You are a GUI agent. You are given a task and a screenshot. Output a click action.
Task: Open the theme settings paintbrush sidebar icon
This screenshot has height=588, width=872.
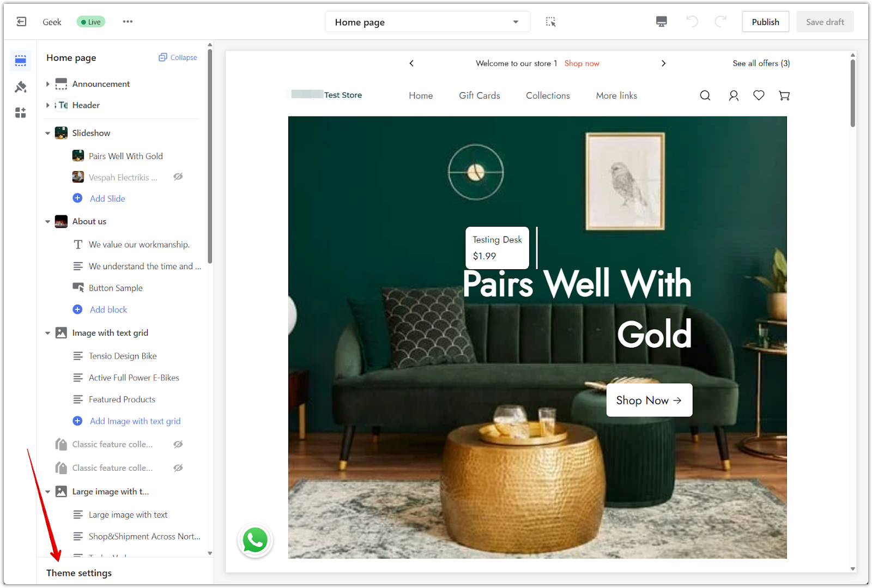pyautogui.click(x=21, y=87)
